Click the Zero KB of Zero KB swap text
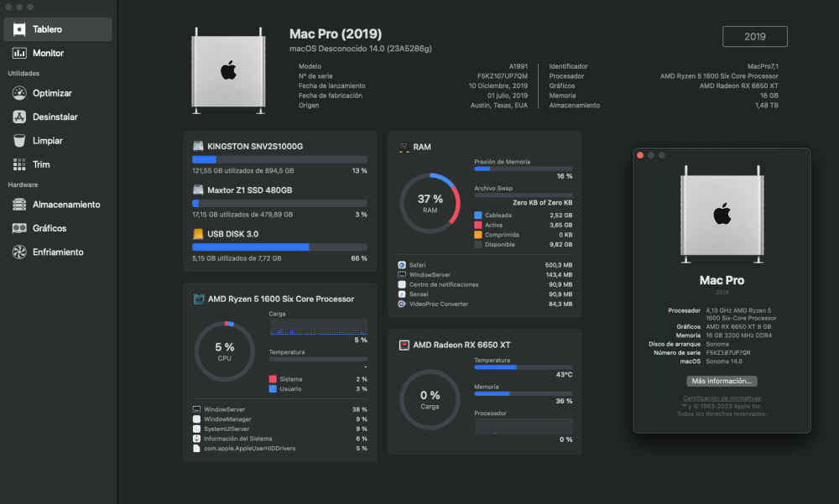Viewport: 839px width, 504px height. (542, 202)
